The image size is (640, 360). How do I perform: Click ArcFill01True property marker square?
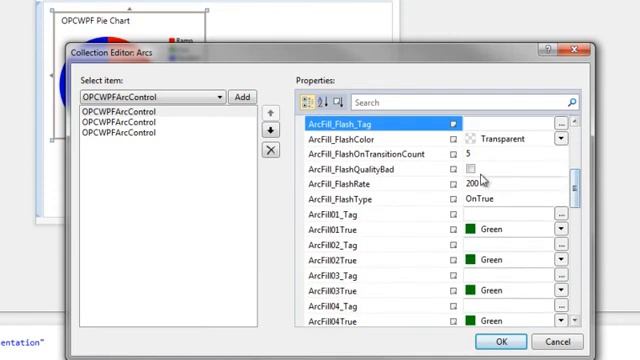pyautogui.click(x=453, y=229)
